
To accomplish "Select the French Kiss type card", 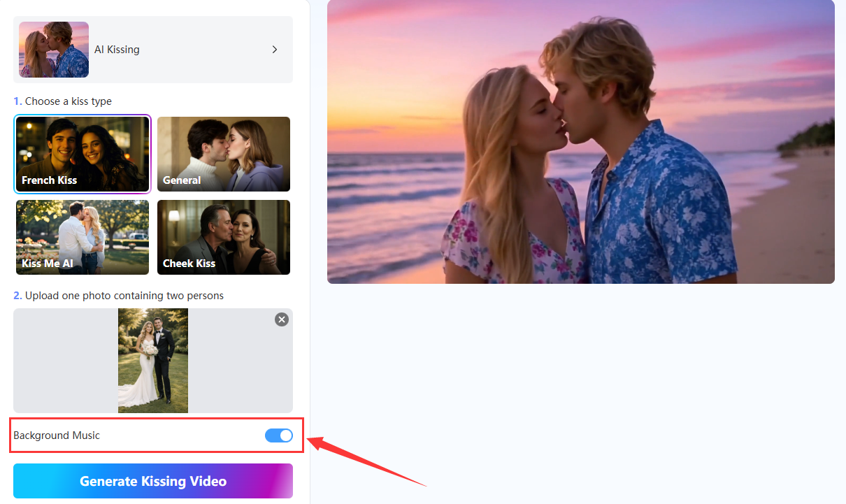I will pos(83,154).
